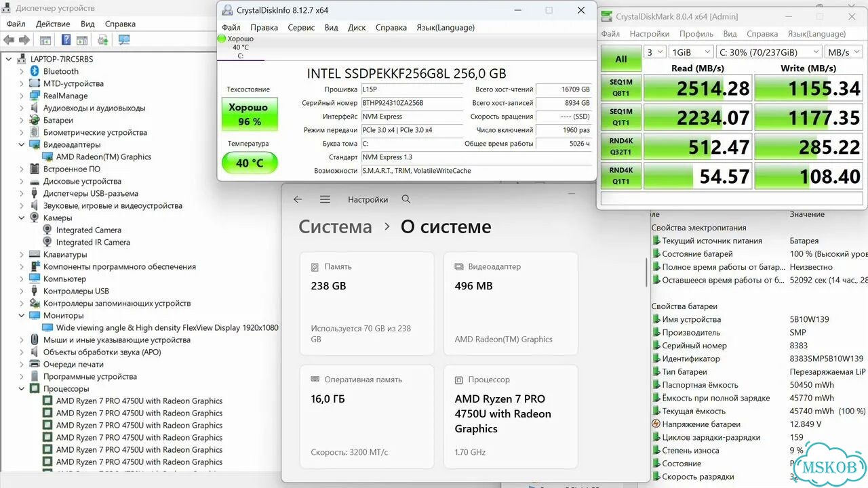Run the SEQ1M Q1T1 test button

click(620, 117)
